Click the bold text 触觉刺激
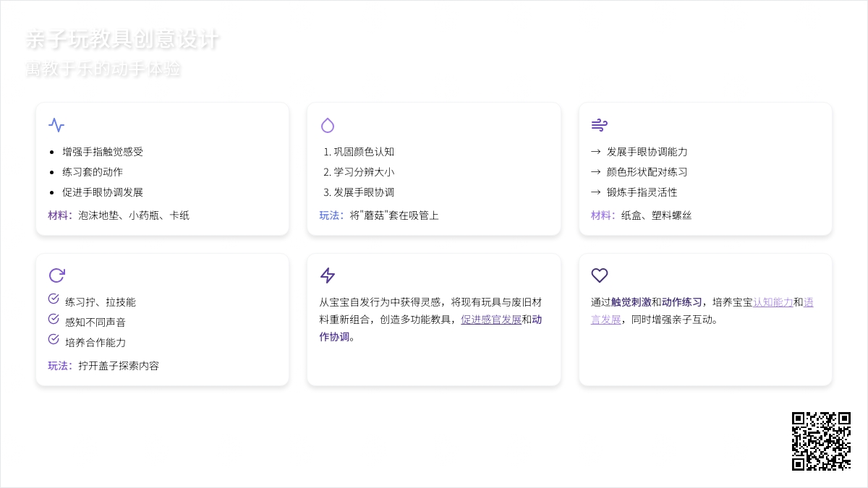Viewport: 868px width, 488px height. click(631, 302)
